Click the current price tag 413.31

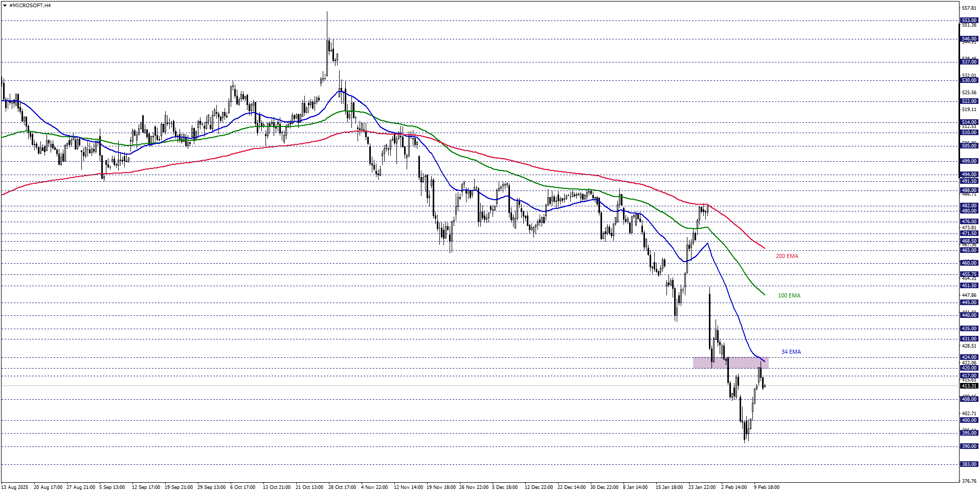[x=969, y=386]
